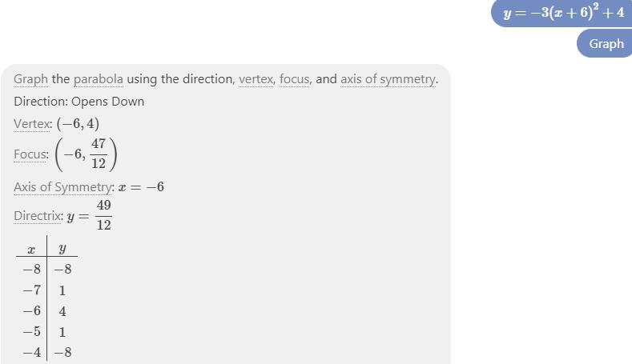632x364 pixels.
Task: Click the 'Directrix' label link
Action: click(x=38, y=216)
